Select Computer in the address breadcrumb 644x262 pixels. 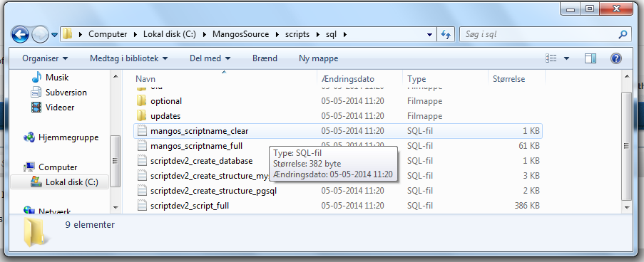tap(108, 34)
